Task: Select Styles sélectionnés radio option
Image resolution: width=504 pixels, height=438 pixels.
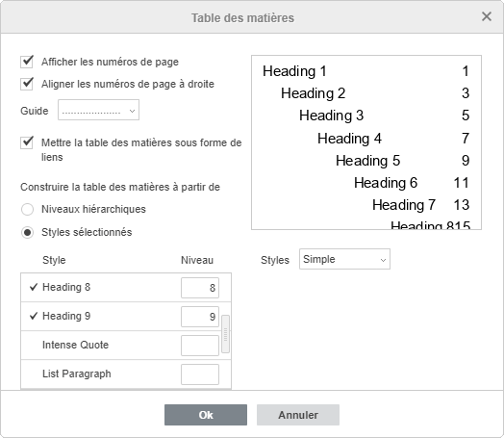Action: [x=27, y=232]
